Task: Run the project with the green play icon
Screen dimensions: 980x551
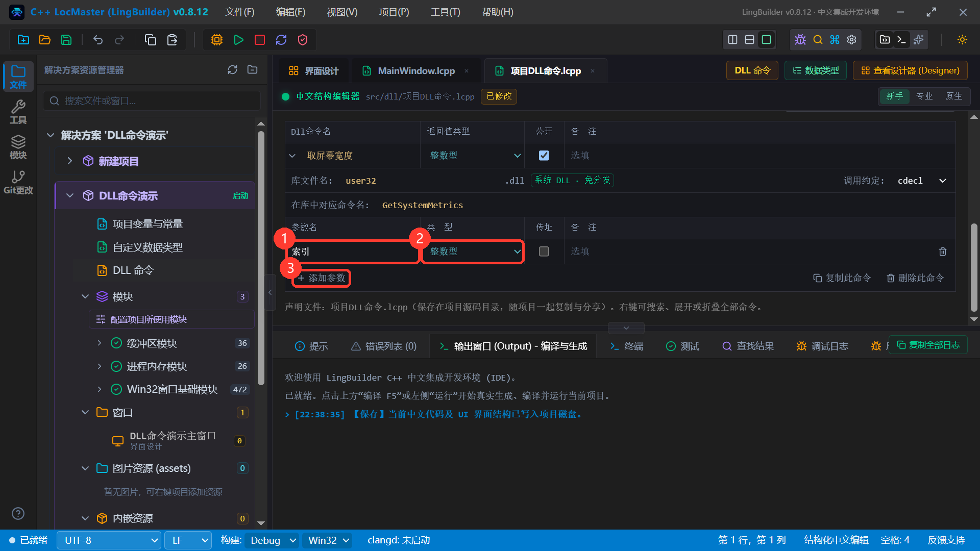Action: [x=238, y=40]
